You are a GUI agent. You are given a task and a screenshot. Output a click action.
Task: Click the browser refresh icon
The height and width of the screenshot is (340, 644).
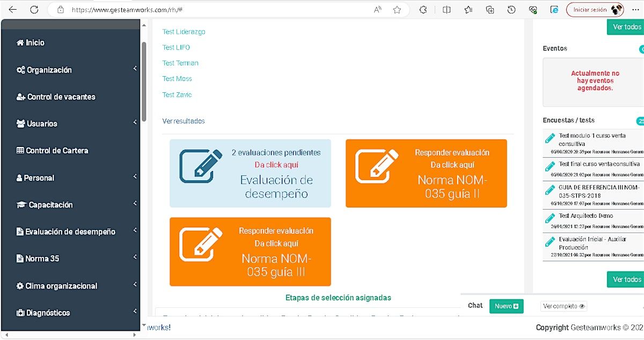[x=34, y=10]
